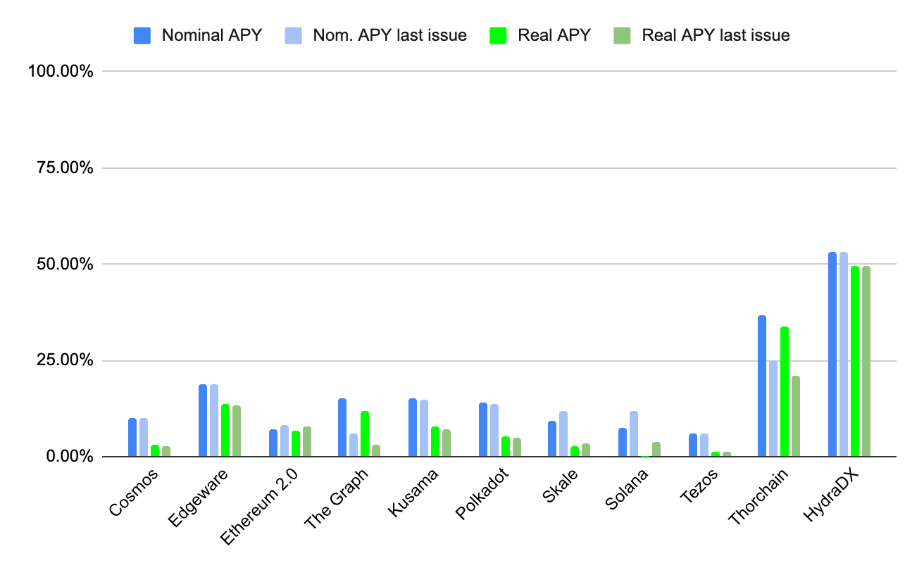The height and width of the screenshot is (570, 924).
Task: Click the Tezos x-axis label
Action: pyautogui.click(x=699, y=487)
